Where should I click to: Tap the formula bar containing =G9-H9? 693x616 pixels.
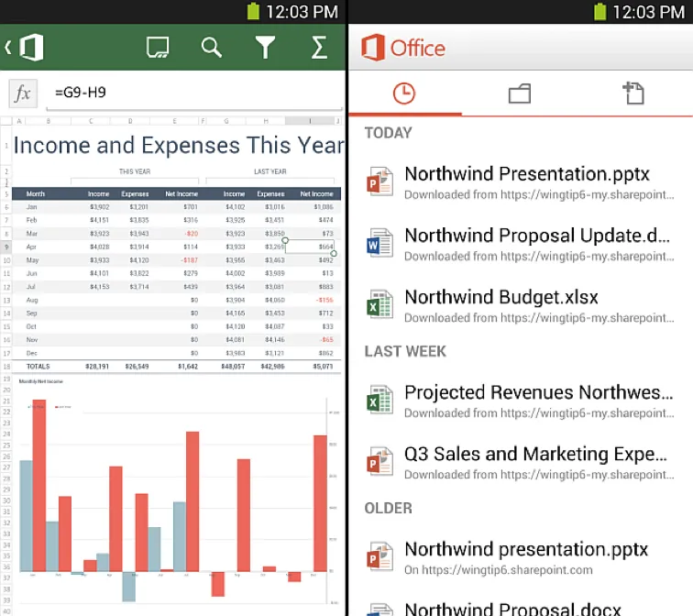pyautogui.click(x=192, y=93)
